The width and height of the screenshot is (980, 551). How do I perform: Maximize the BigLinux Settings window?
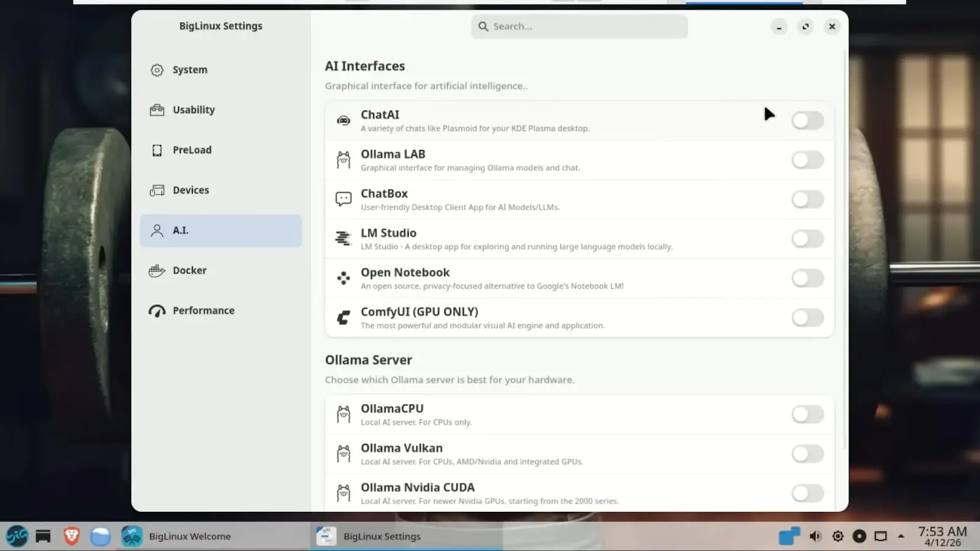point(805,27)
